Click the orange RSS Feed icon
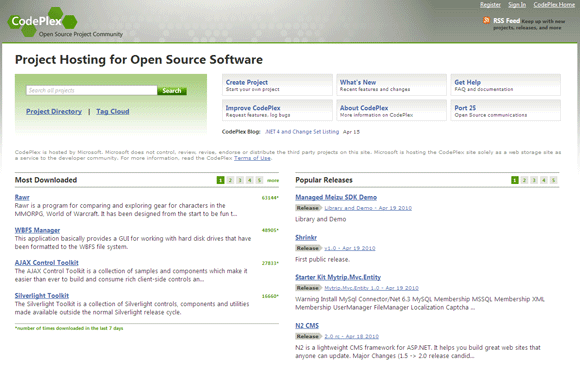 tap(486, 20)
